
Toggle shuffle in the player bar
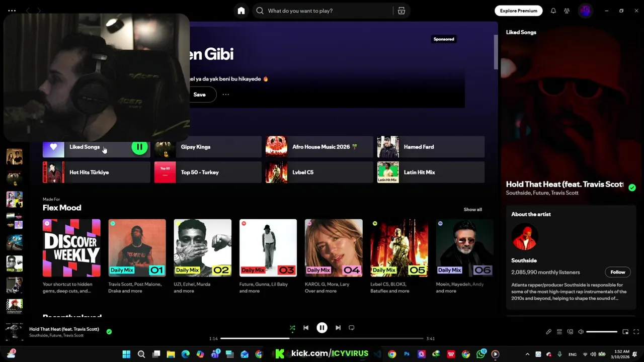[x=292, y=328]
